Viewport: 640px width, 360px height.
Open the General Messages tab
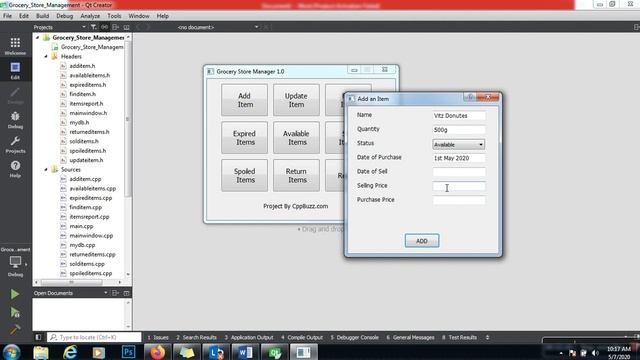(x=410, y=337)
